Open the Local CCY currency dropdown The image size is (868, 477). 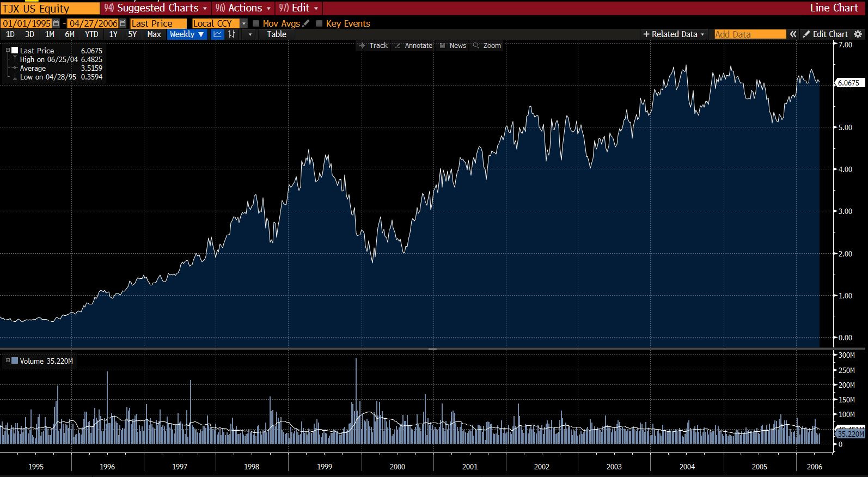(x=244, y=23)
